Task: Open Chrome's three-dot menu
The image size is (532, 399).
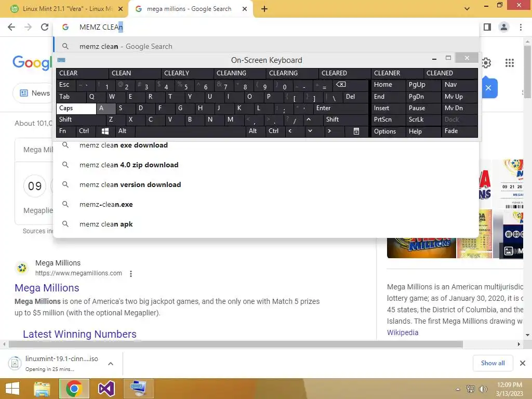Action: click(x=521, y=27)
